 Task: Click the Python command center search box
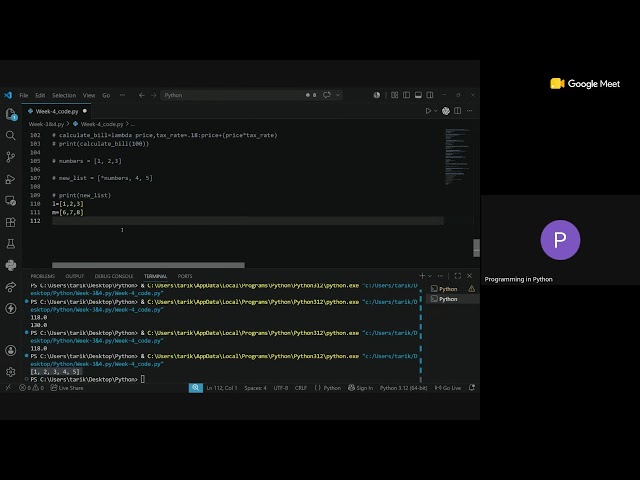tap(232, 95)
